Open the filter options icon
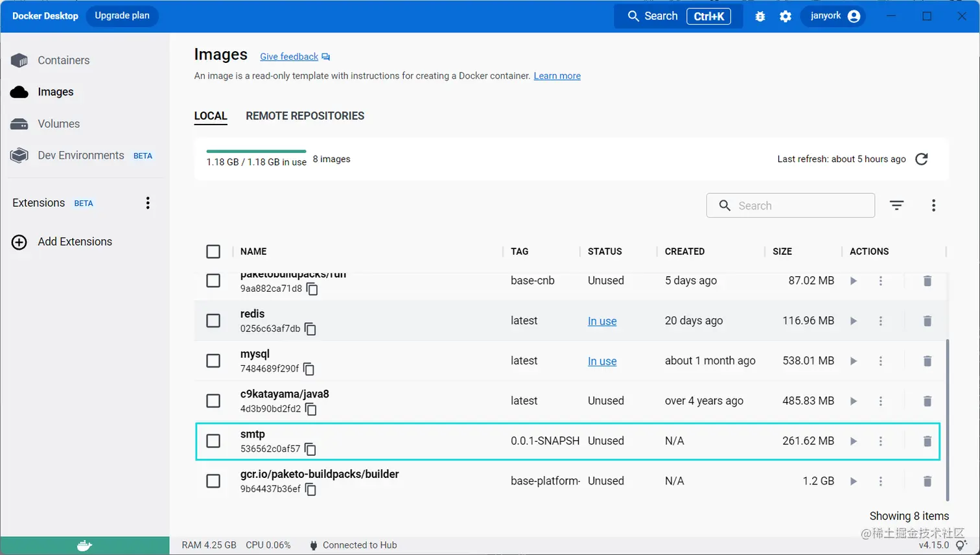The width and height of the screenshot is (980, 555). point(896,206)
